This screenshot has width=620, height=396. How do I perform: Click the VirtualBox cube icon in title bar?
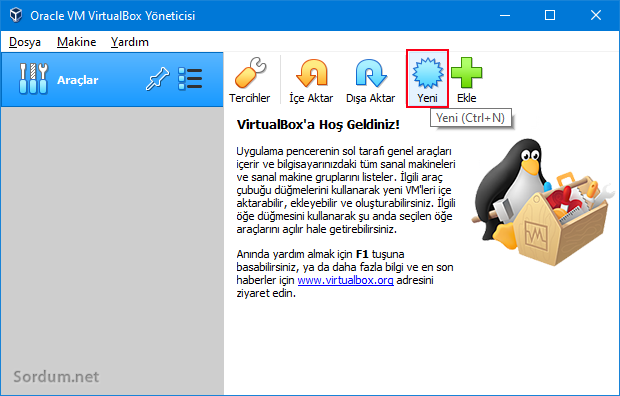click(16, 15)
